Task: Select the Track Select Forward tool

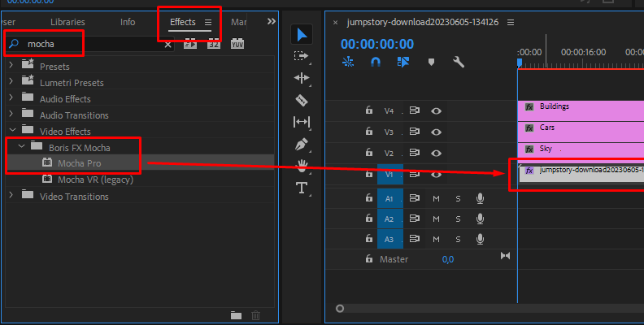Action: [301, 56]
